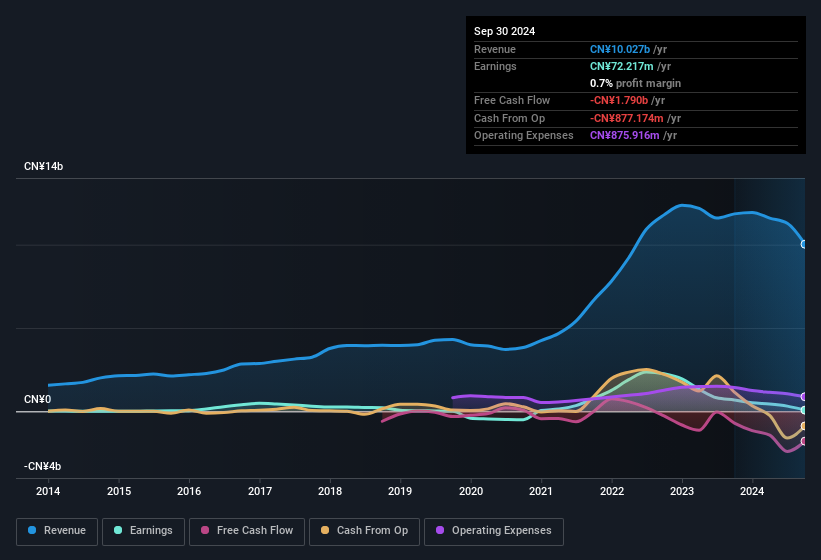Image resolution: width=821 pixels, height=560 pixels.
Task: Click the Sep 30 2024 tooltip date
Action: [504, 31]
